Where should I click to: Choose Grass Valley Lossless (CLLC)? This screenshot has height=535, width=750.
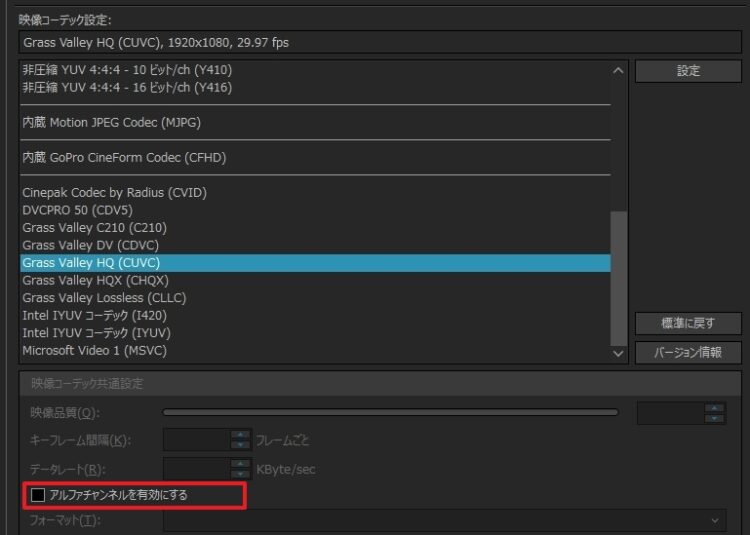(x=315, y=298)
